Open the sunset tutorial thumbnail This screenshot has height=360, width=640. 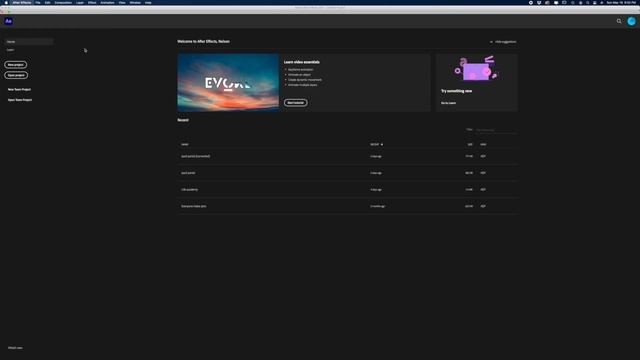pos(228,82)
